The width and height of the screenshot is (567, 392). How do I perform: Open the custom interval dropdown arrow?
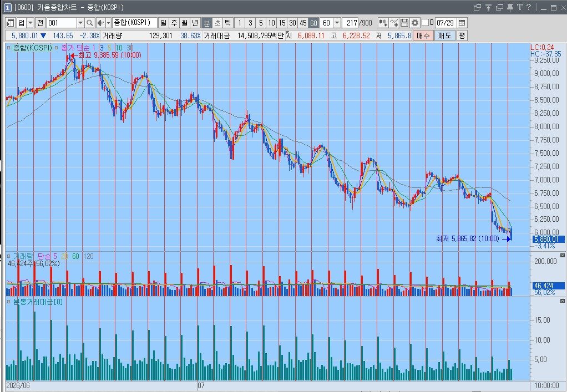click(337, 23)
